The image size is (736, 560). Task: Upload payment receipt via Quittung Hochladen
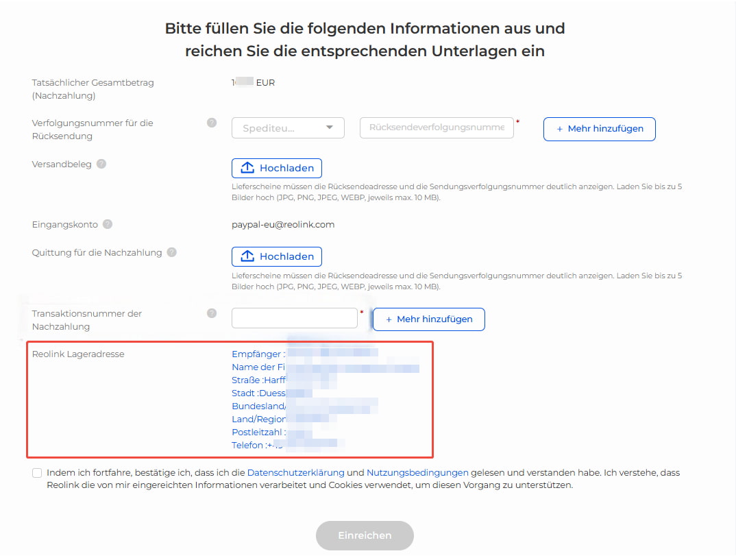pos(276,256)
